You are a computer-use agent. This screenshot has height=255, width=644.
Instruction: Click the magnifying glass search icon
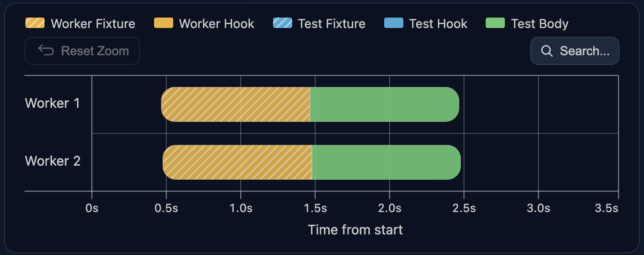[x=547, y=51]
